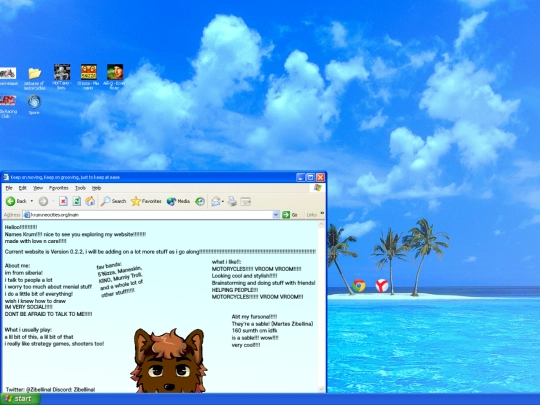This screenshot has width=540, height=405.
Task: Click the 'They're a sable! (Martes Zibellina)' line
Action: (x=272, y=324)
